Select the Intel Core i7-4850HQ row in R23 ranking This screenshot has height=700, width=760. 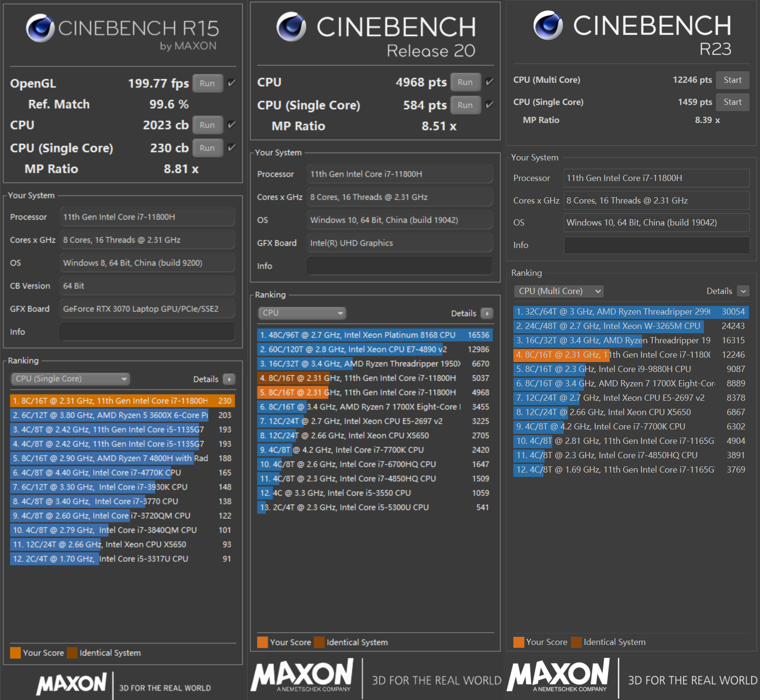pos(631,455)
